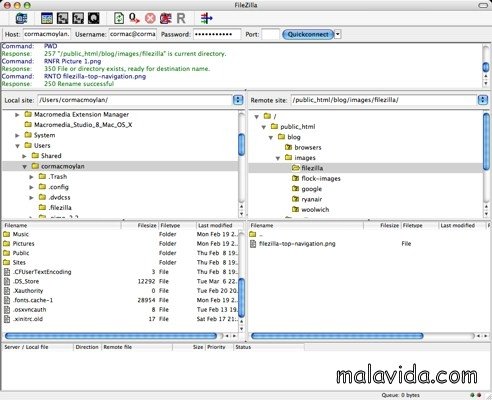Open the Local site path dropdown
Viewport: 492px width, 400px height.
point(238,100)
